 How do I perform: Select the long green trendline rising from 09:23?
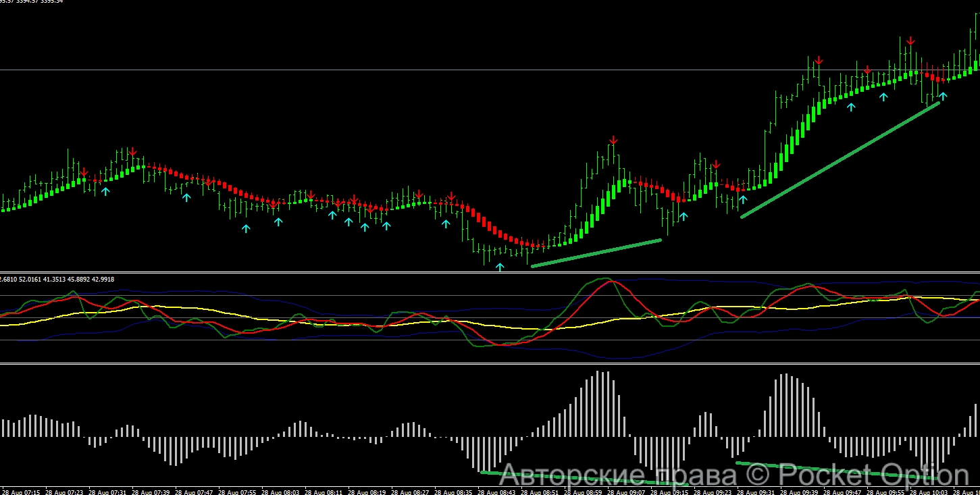(x=840, y=159)
